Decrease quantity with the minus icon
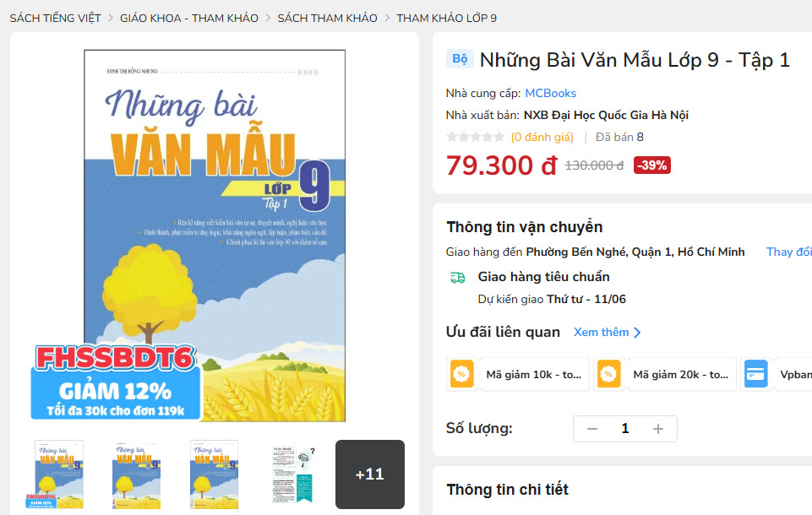Image resolution: width=812 pixels, height=515 pixels. [592, 429]
